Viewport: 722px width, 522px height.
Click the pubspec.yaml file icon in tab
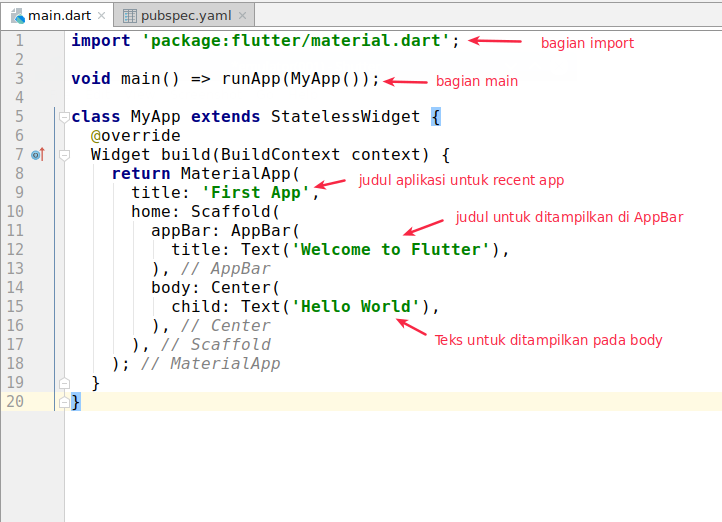[129, 15]
